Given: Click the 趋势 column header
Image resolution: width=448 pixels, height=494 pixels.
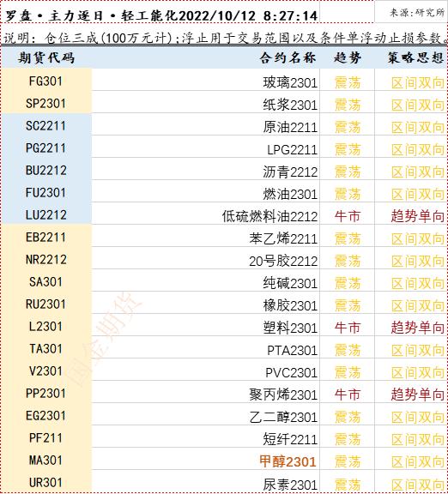Looking at the screenshot, I should 348,57.
